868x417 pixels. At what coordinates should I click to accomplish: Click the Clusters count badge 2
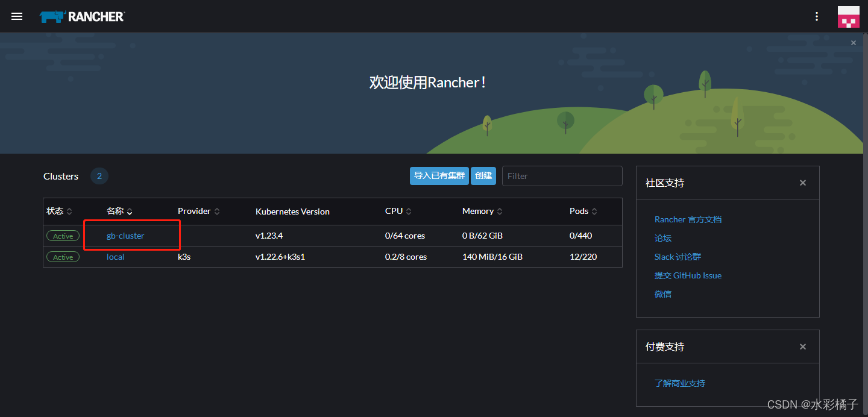tap(99, 176)
